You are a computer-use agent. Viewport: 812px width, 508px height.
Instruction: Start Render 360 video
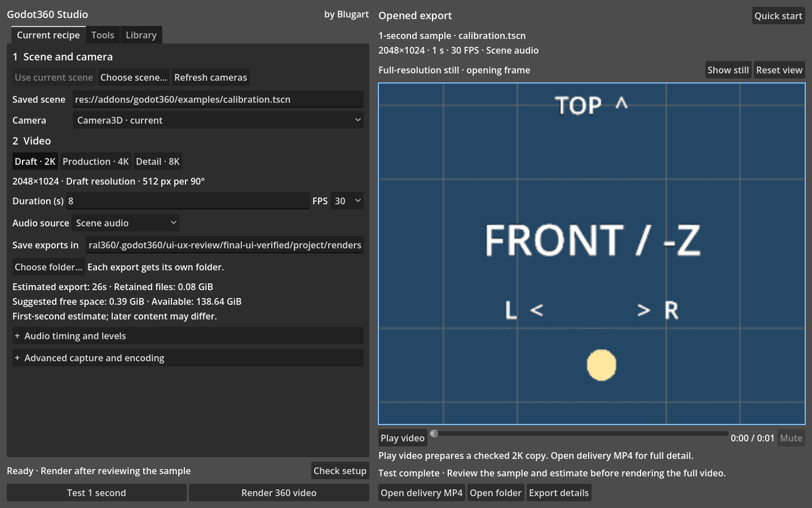279,493
